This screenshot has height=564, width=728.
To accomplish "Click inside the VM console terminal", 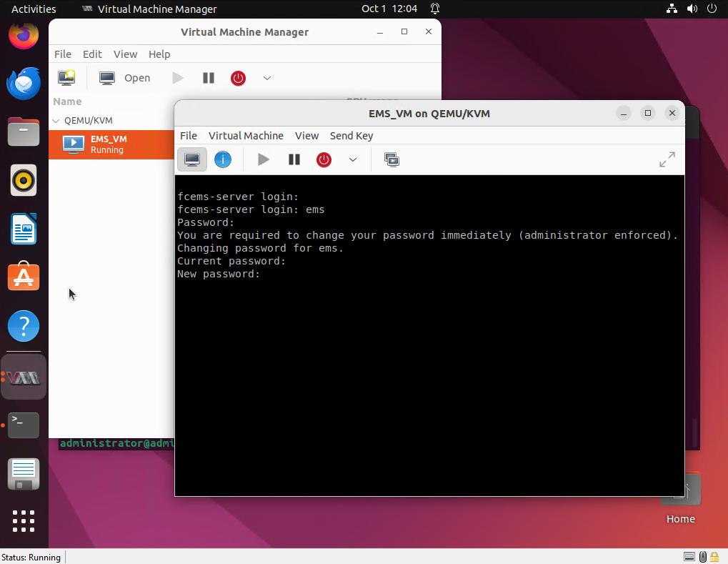I will 429,372.
